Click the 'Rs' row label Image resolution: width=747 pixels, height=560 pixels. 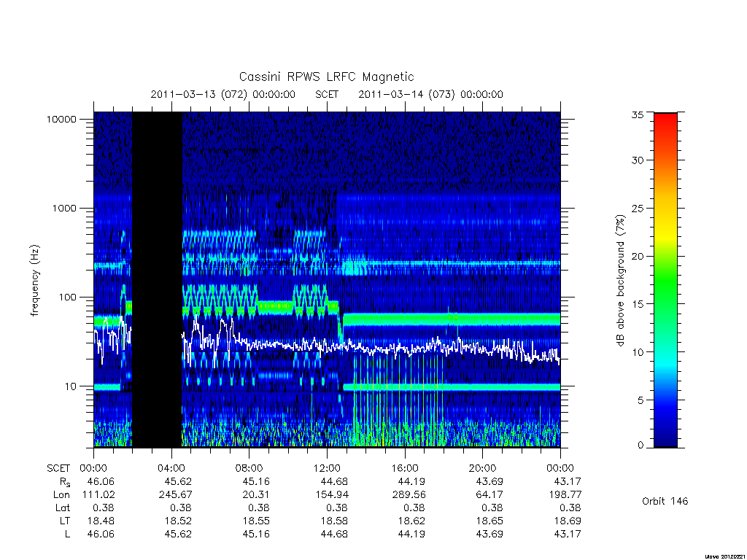64,483
